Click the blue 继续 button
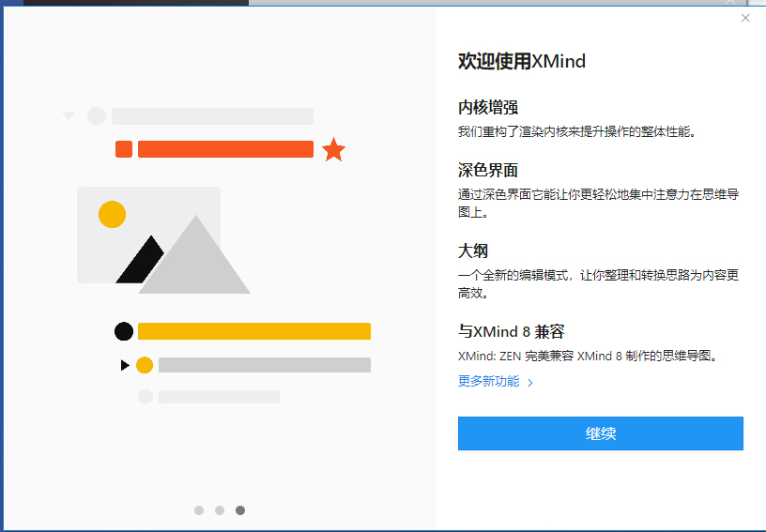 click(x=601, y=433)
